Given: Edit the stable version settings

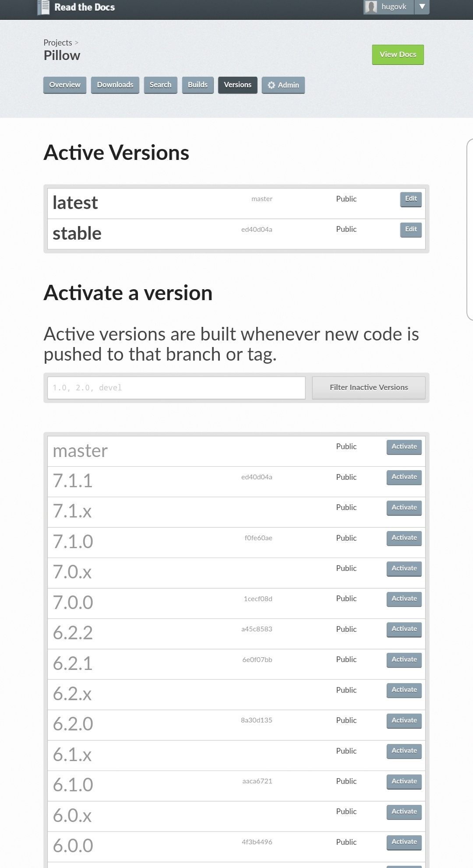Looking at the screenshot, I should pyautogui.click(x=410, y=229).
